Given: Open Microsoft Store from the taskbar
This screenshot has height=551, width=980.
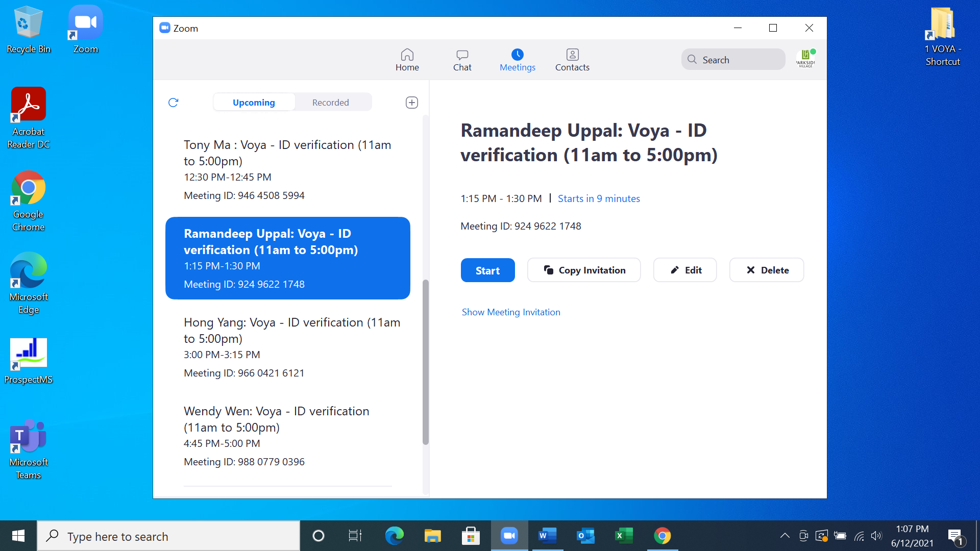Looking at the screenshot, I should pyautogui.click(x=471, y=536).
